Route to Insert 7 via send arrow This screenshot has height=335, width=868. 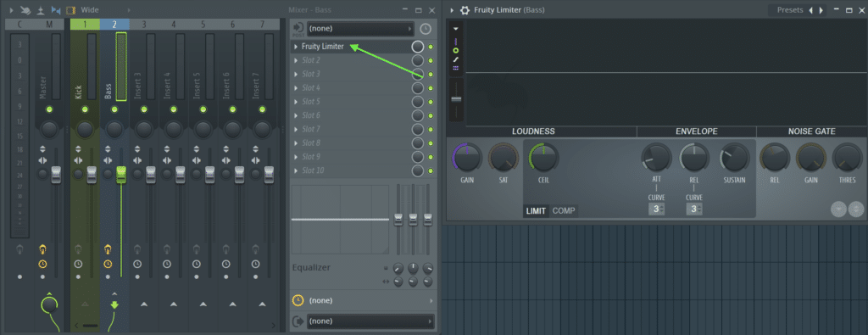point(263,304)
